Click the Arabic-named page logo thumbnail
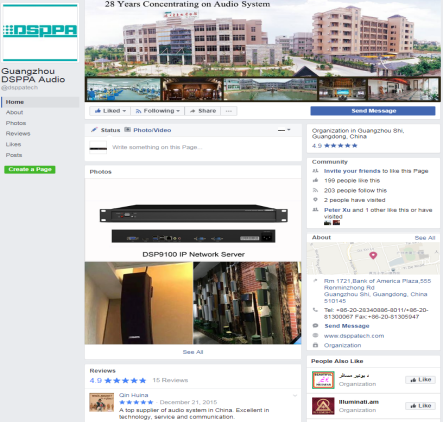The image size is (443, 422). tap(323, 380)
